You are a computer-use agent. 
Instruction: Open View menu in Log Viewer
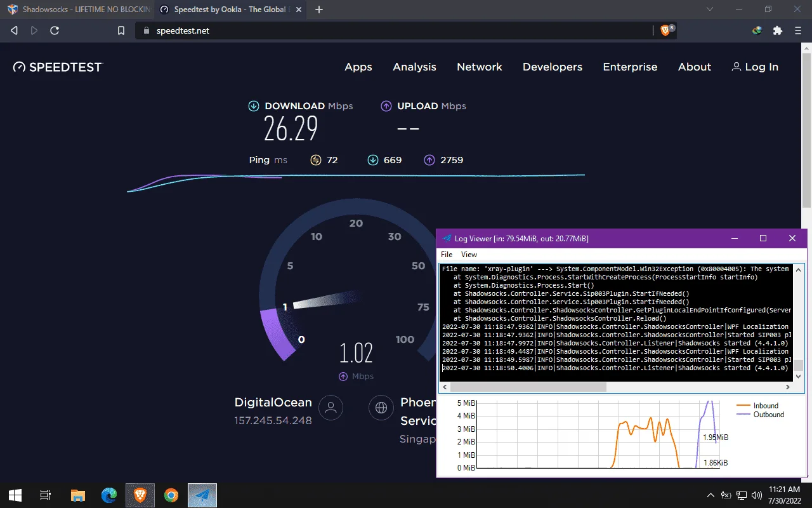(x=469, y=255)
